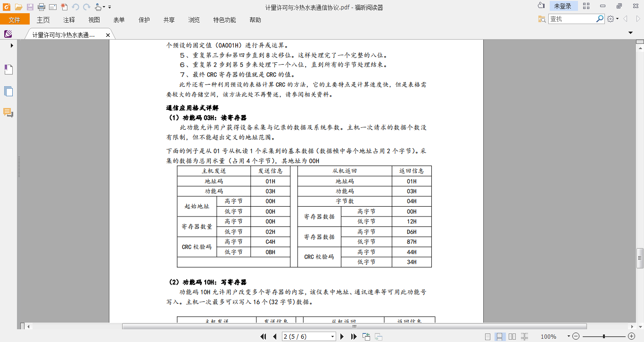Expand the left navigation panel arrow
Viewport: 644px width, 342px height.
(x=12, y=46)
